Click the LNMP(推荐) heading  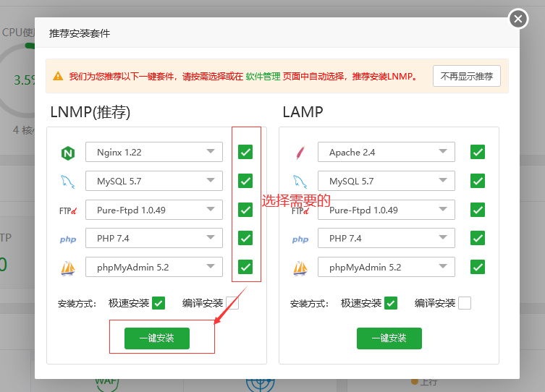90,113
